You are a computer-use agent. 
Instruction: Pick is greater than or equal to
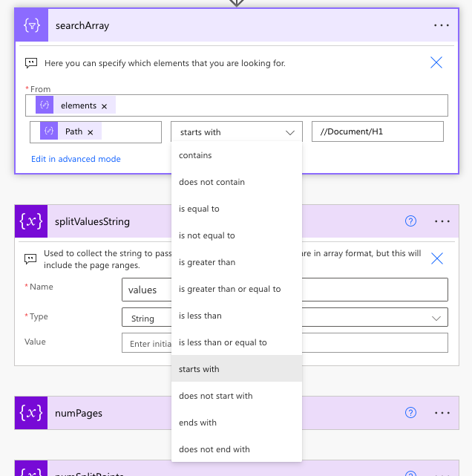(x=237, y=289)
